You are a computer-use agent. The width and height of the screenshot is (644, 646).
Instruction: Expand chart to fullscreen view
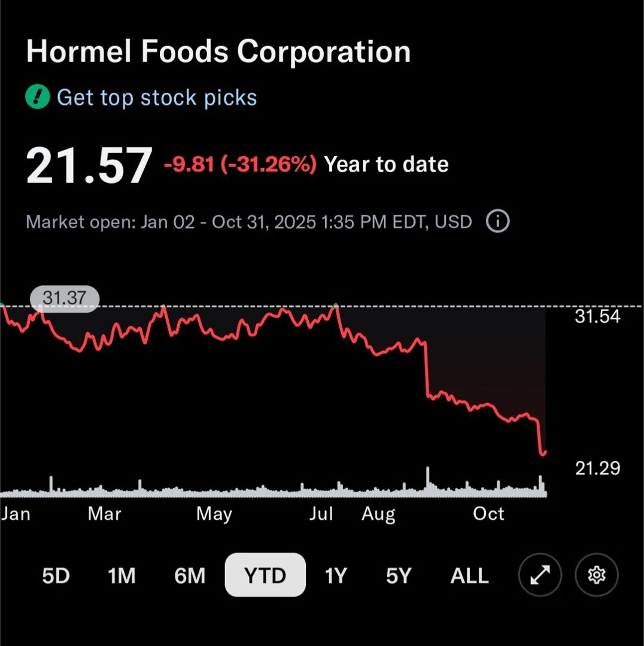click(x=540, y=575)
